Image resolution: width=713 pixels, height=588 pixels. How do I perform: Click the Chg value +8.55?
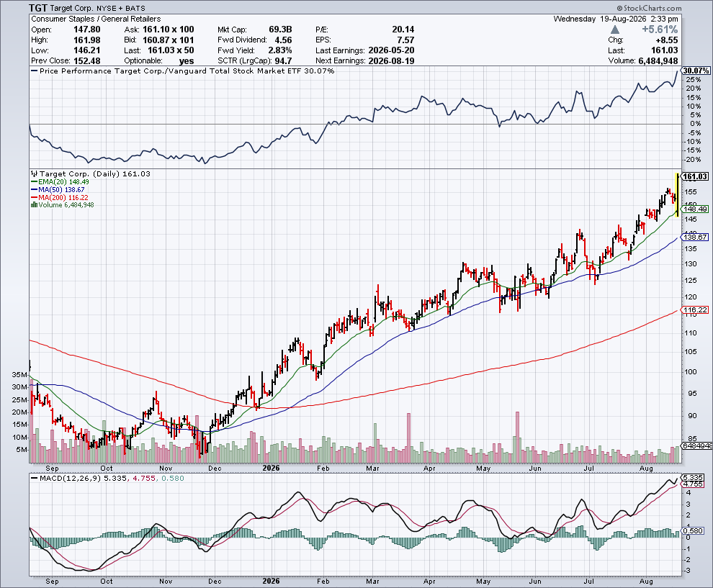pos(667,40)
